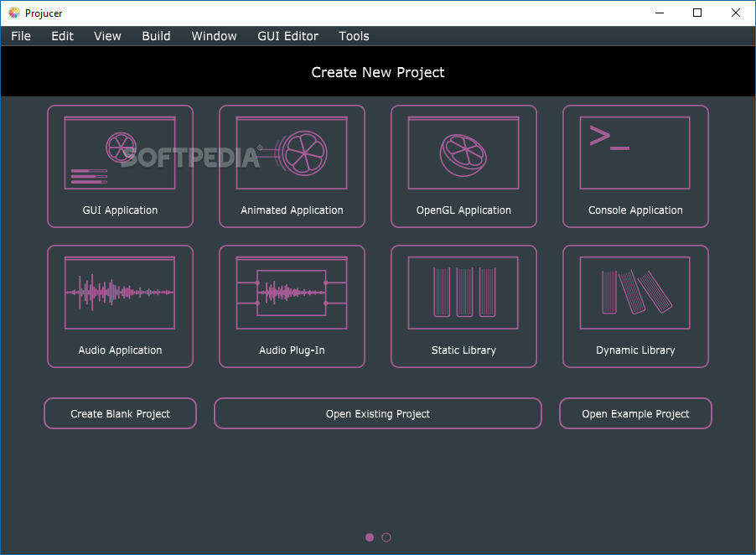Open the Edit menu

[x=62, y=36]
